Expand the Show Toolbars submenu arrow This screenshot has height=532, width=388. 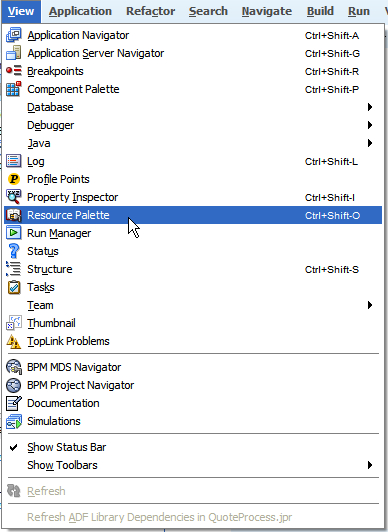(x=370, y=465)
